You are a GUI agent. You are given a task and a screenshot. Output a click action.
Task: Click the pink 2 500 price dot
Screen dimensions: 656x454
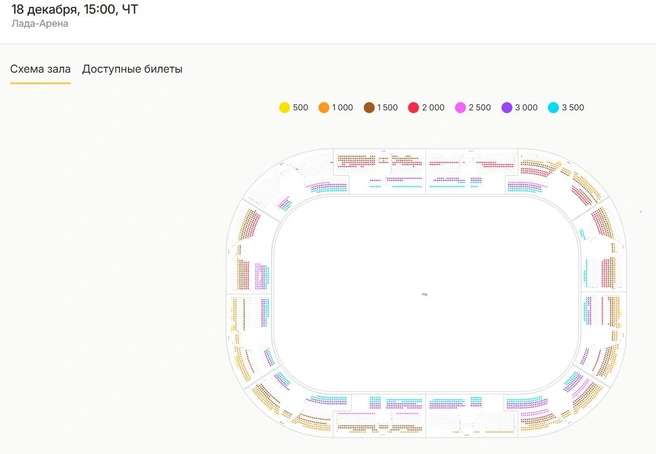[x=460, y=108]
